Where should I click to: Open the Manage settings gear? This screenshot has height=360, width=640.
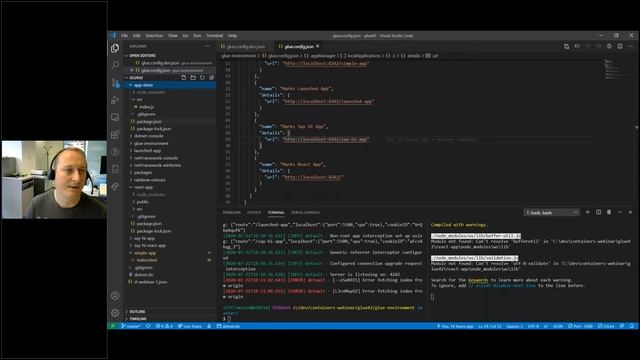pos(115,313)
